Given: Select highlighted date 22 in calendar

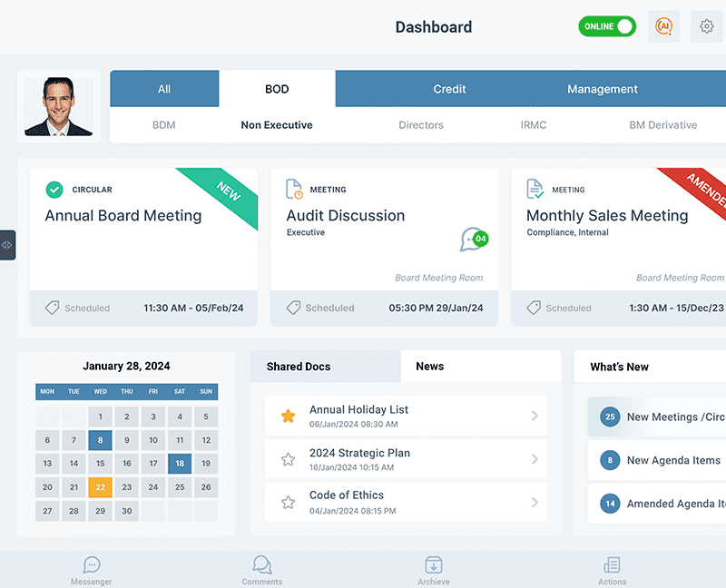Looking at the screenshot, I should coord(100,487).
